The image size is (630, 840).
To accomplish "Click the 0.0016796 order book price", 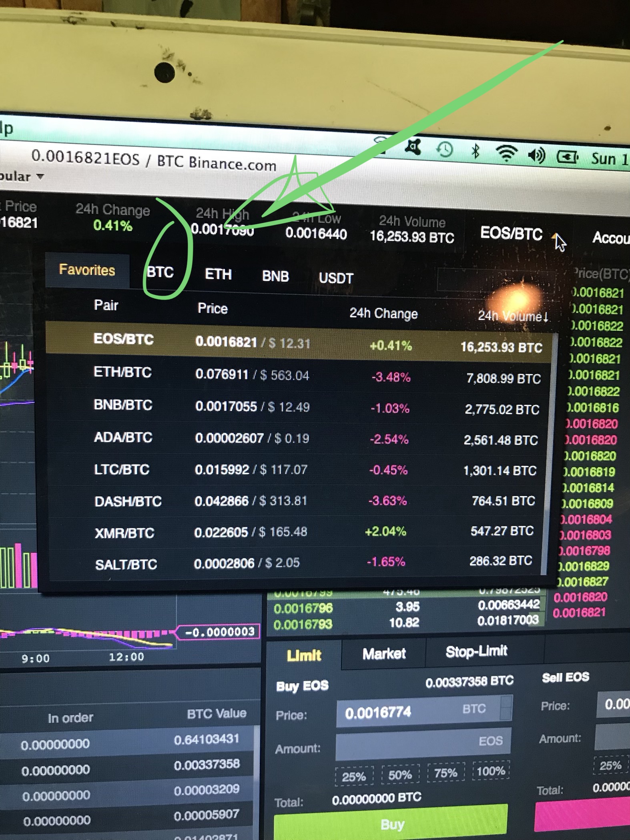I will click(303, 608).
